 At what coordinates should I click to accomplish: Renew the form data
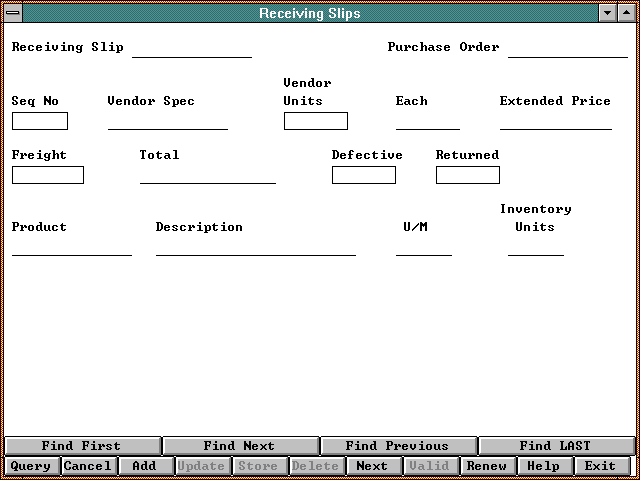tap(487, 466)
